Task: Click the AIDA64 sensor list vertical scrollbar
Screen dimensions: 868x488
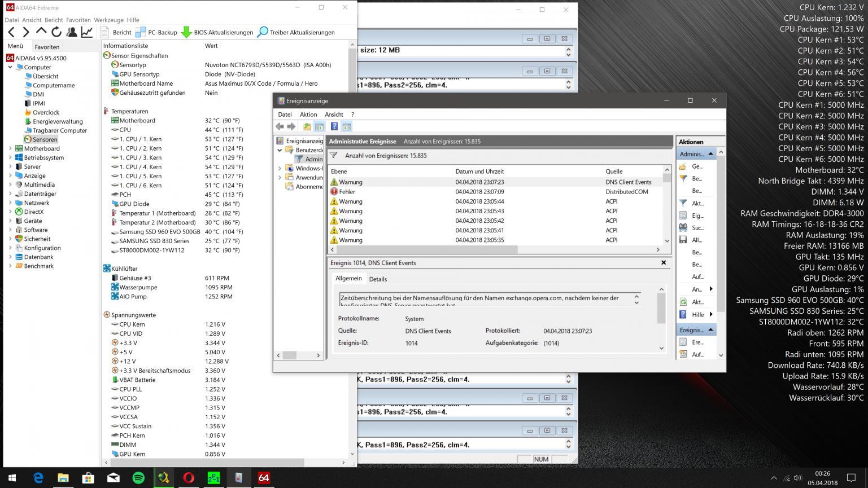Action: click(x=352, y=249)
